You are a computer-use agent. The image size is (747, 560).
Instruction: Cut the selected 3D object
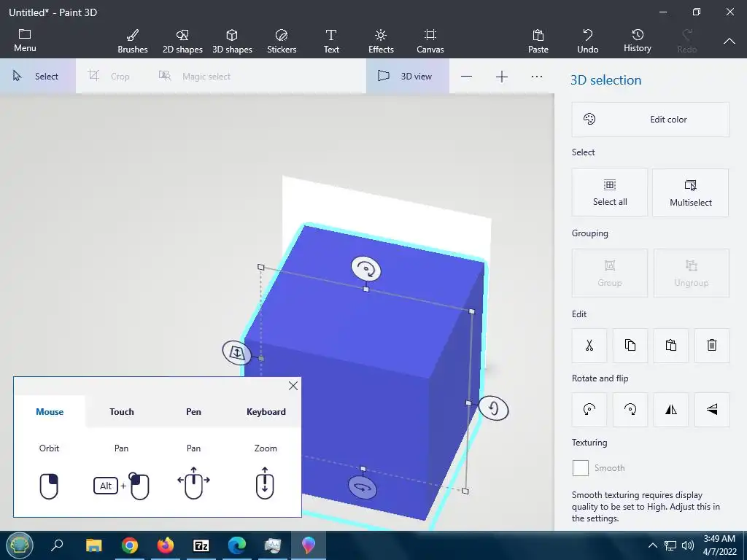589,345
